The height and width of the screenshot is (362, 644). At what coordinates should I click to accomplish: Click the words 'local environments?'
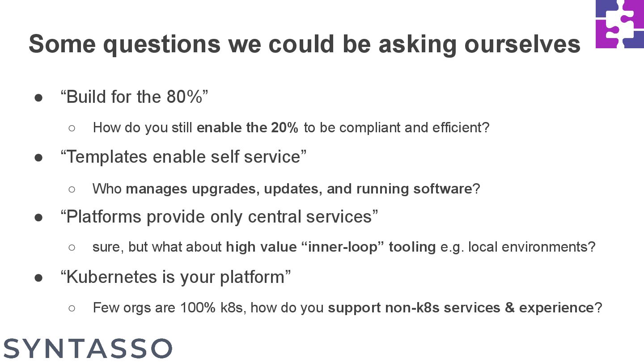[x=532, y=247]
